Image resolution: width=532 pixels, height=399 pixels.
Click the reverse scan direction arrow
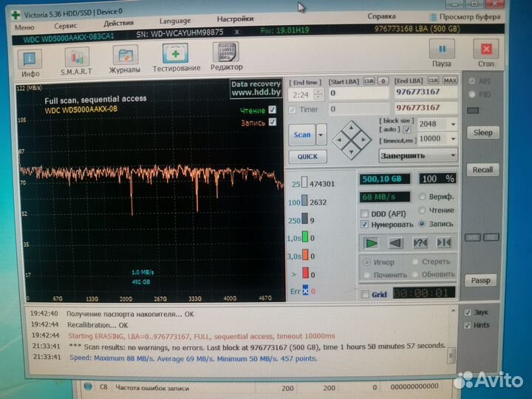coord(396,242)
